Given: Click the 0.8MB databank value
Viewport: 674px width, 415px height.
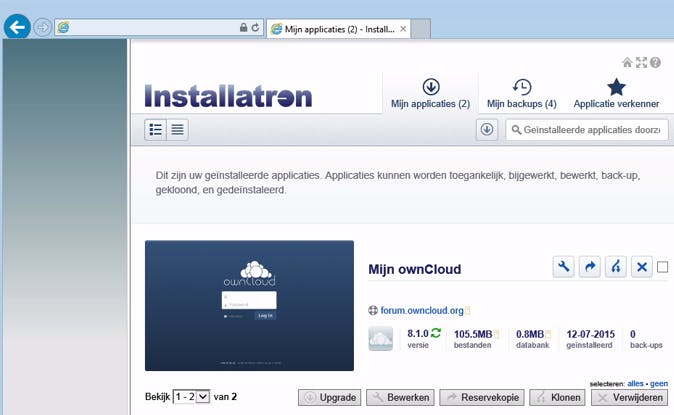Looking at the screenshot, I should click(530, 334).
